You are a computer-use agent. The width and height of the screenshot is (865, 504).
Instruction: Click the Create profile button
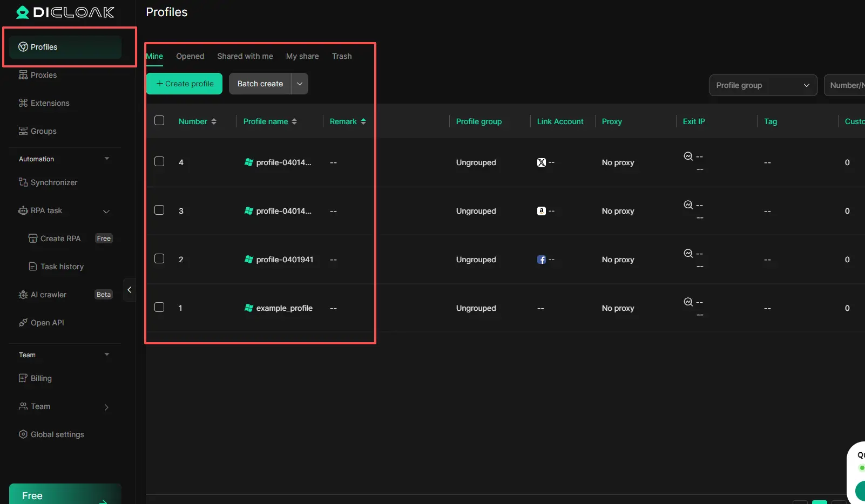point(184,84)
